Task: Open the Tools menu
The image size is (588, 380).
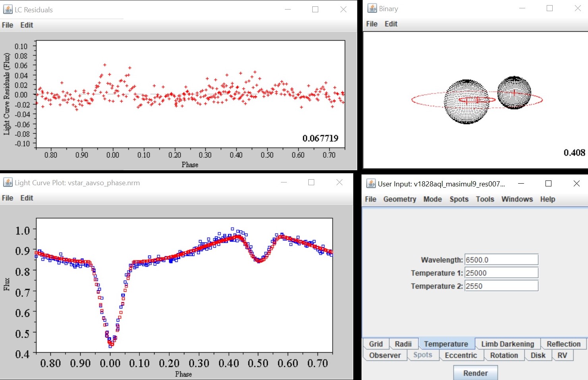Action: click(x=485, y=199)
